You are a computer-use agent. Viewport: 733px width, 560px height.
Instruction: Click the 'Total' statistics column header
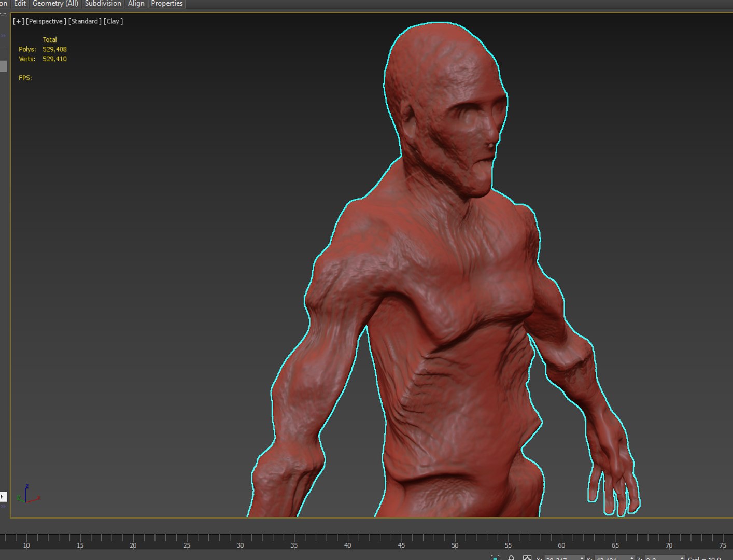point(50,39)
